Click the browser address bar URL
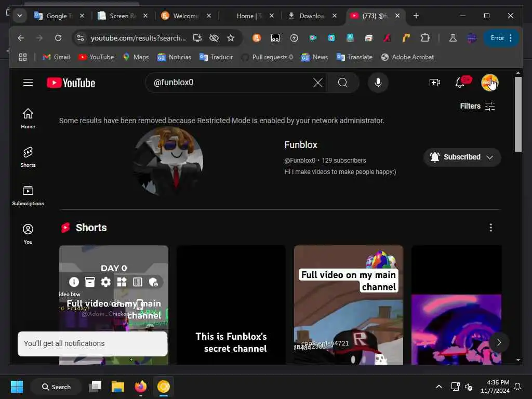 [138, 38]
